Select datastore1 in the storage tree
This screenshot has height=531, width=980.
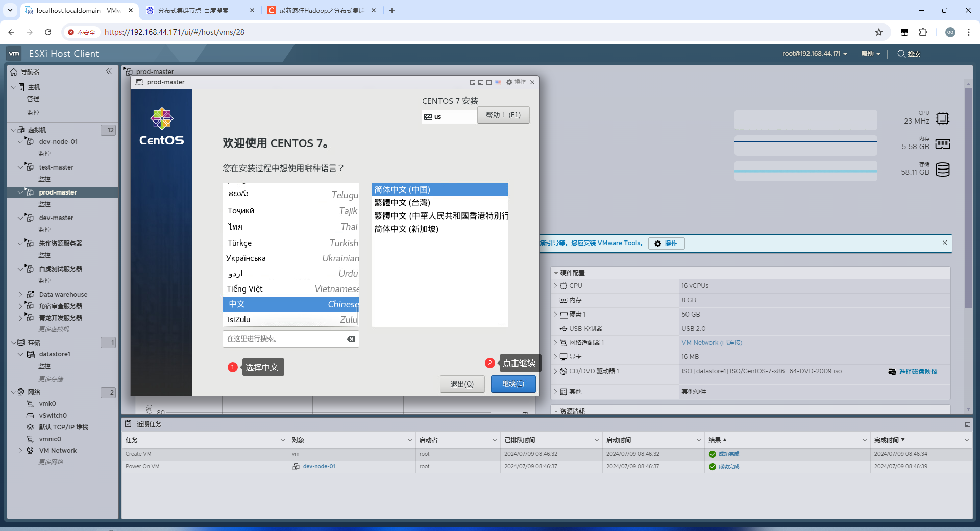coord(55,354)
